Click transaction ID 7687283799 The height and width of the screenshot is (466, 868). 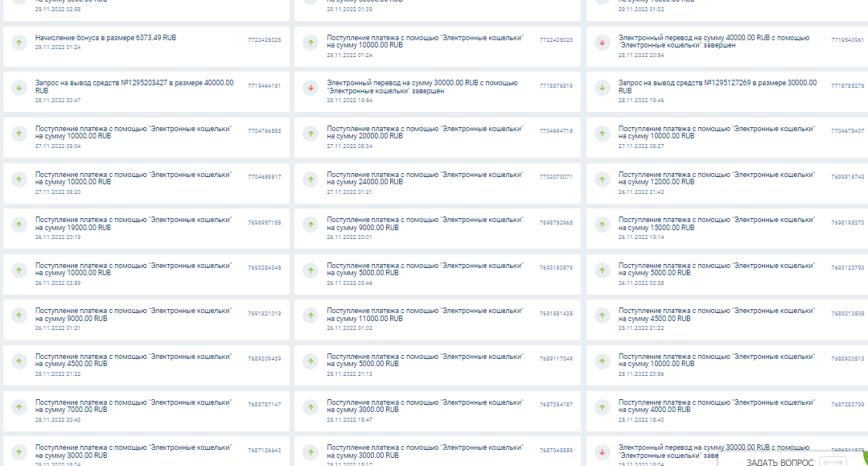(x=848, y=405)
